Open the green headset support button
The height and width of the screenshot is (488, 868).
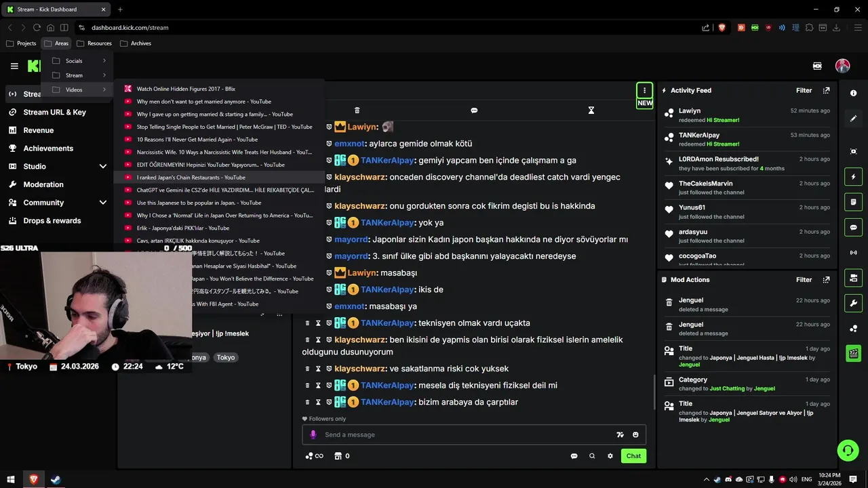coord(847,450)
